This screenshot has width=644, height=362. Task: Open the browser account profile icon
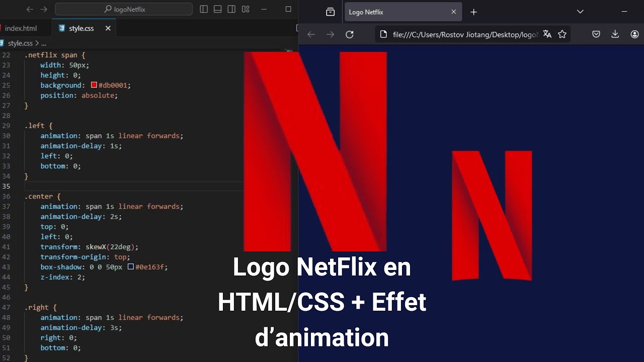coord(634,34)
